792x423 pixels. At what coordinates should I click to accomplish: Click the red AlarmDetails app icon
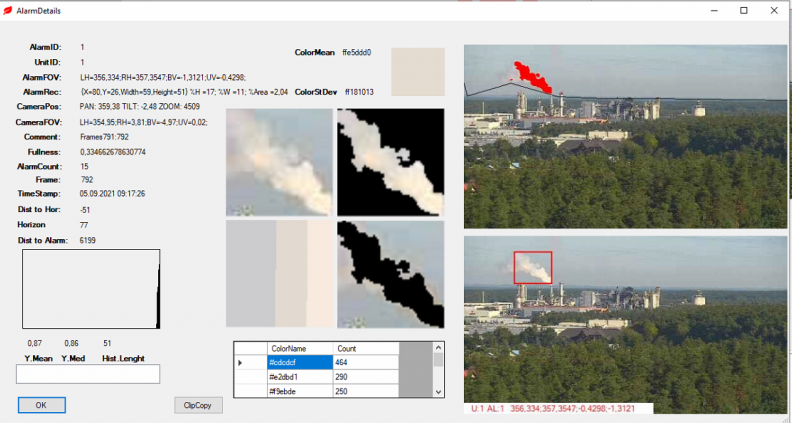8,11
